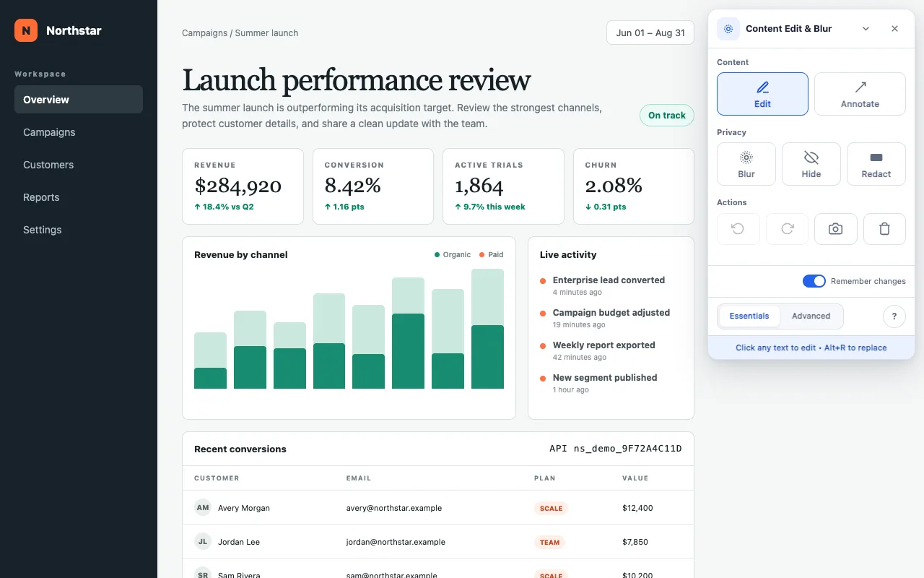Click the Revenue card value $284,920

point(237,186)
